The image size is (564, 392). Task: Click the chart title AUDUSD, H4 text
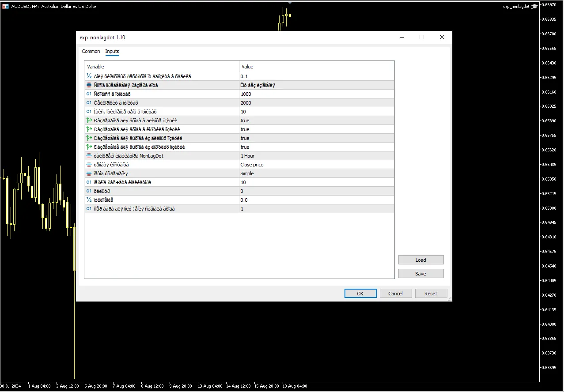click(53, 7)
